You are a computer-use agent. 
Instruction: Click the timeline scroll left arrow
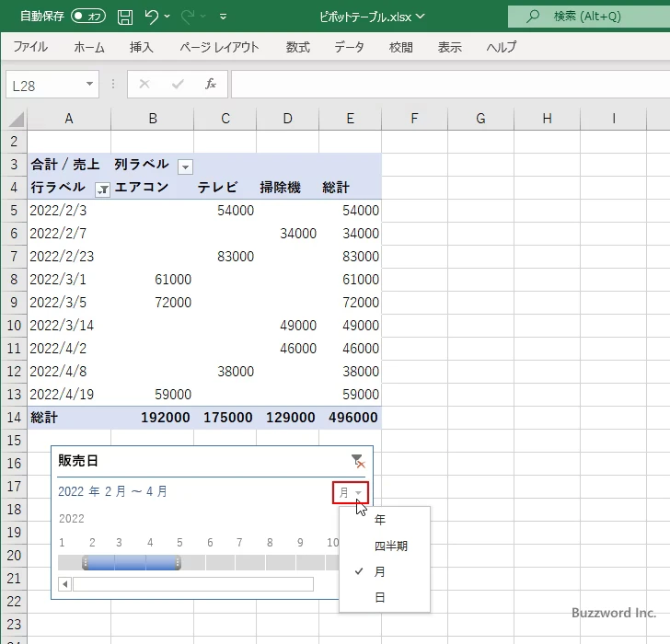(x=65, y=584)
